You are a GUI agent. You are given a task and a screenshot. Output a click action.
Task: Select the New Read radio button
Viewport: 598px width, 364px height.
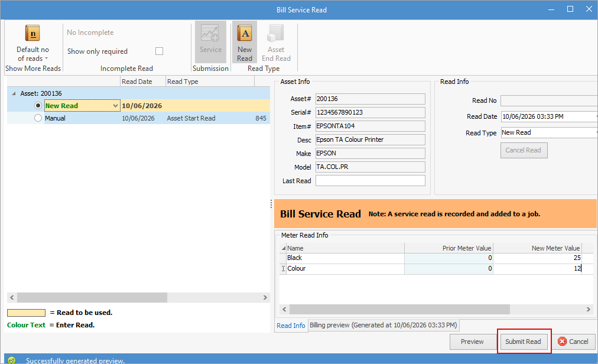tap(38, 106)
